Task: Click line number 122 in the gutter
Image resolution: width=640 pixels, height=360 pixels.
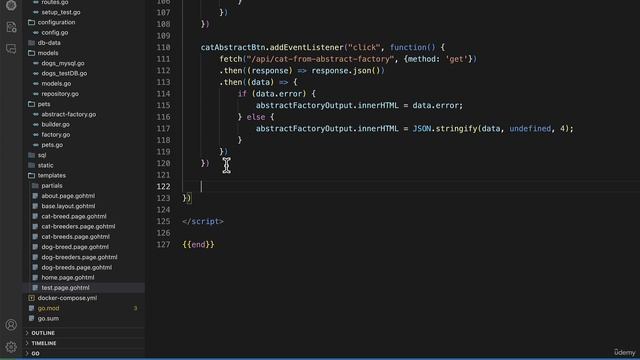Action: tap(163, 187)
